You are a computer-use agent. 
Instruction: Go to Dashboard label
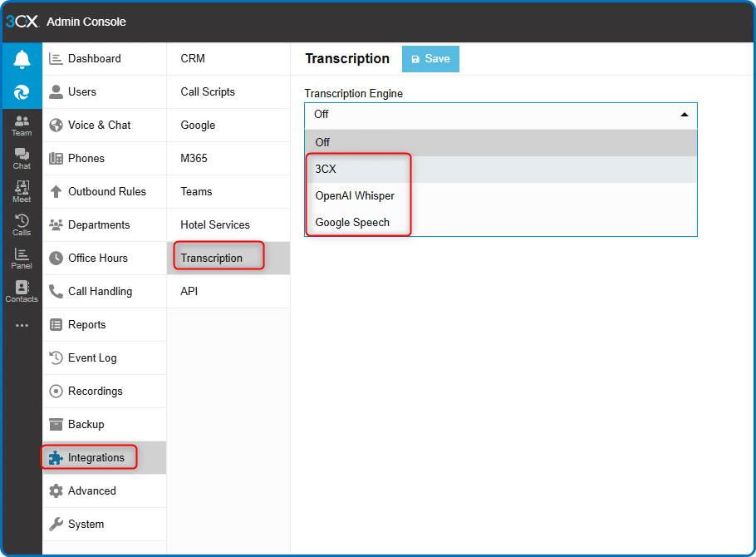[95, 59]
